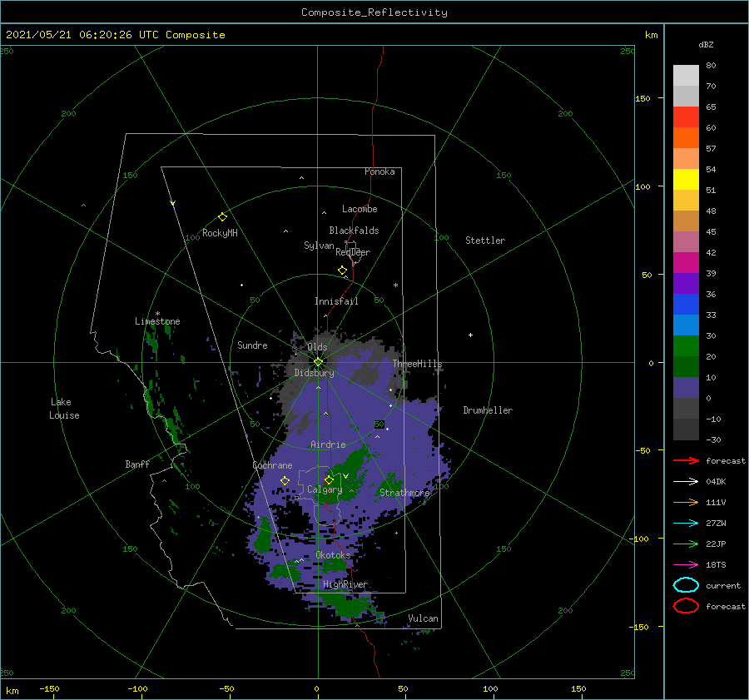The height and width of the screenshot is (700, 749).
Task: Click the asterisk marker east of Innisfail
Action: pos(395,285)
